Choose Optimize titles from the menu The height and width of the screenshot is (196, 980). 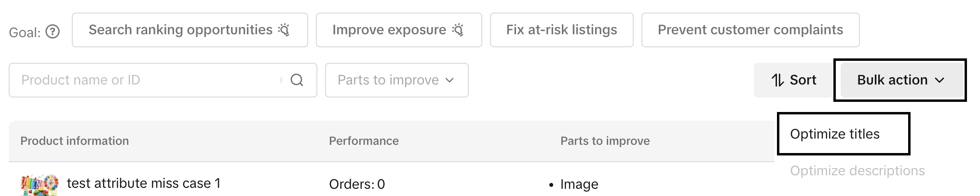tap(835, 134)
